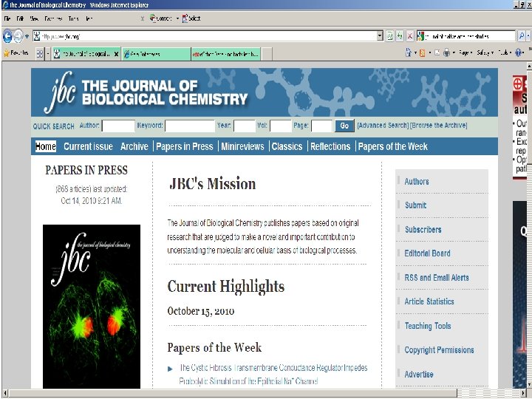This screenshot has height=399, width=532.
Task: Click the Author quick search field
Action: [118, 126]
